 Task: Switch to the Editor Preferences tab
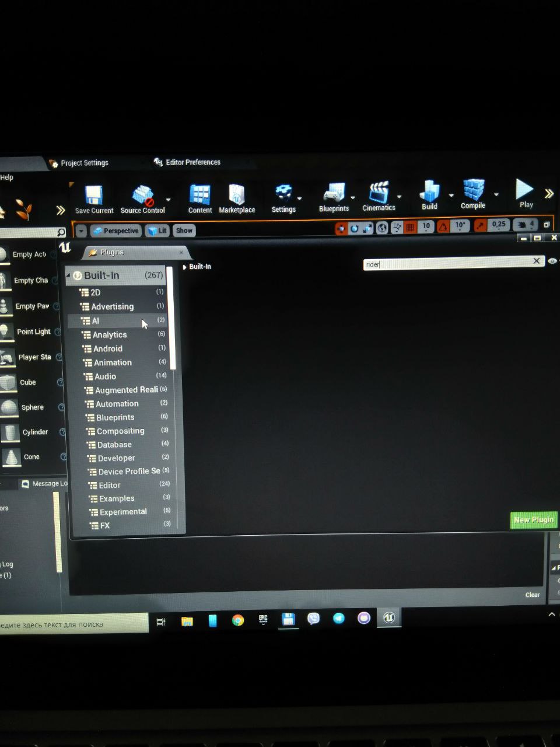(x=187, y=162)
